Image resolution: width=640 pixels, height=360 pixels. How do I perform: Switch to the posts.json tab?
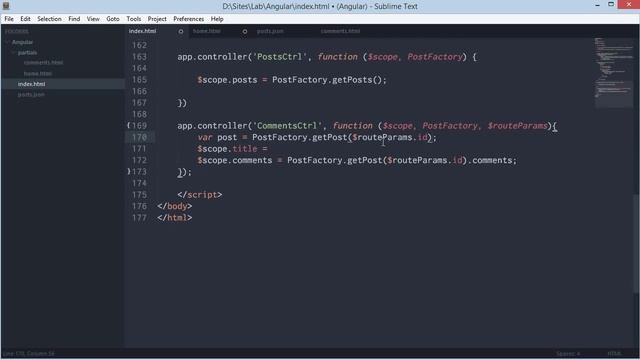point(270,31)
